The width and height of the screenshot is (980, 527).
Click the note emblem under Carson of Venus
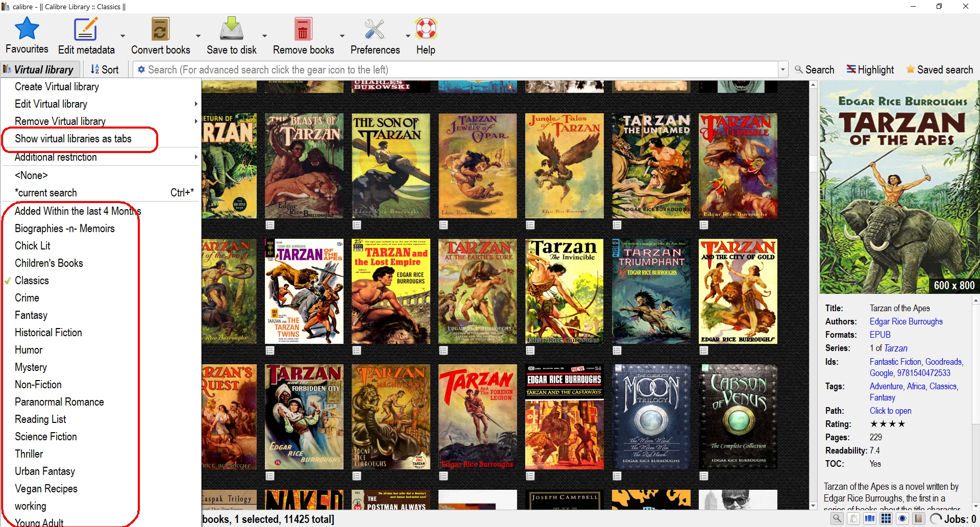pos(704,476)
